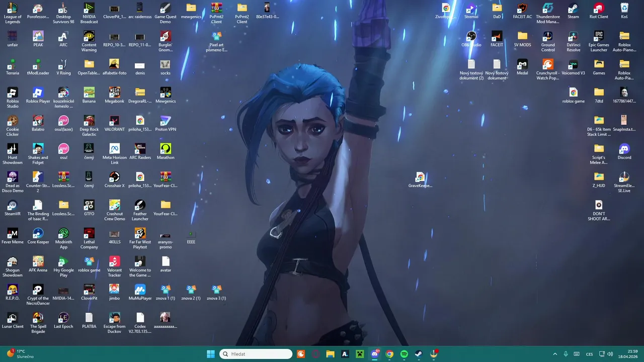
Task: Switch to Discord on the taskbar
Action: click(x=375, y=354)
